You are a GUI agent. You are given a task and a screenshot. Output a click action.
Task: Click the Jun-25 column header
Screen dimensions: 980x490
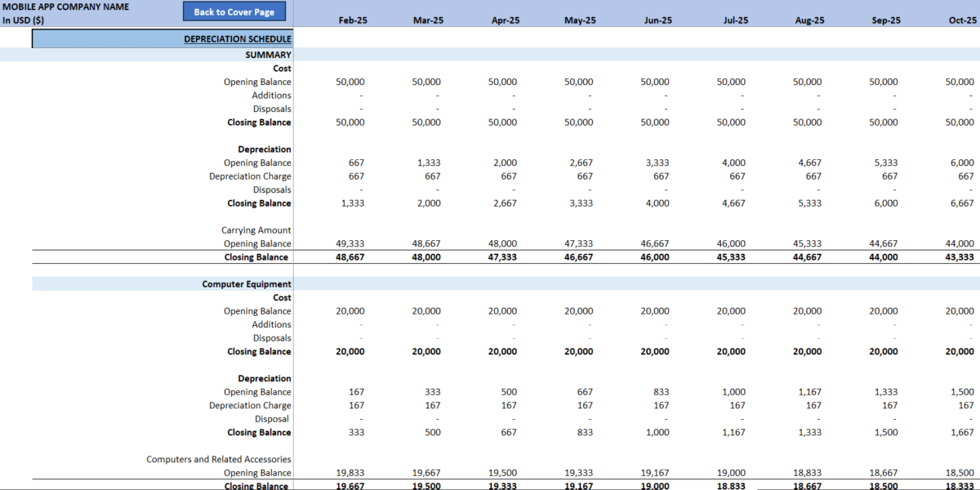click(658, 20)
